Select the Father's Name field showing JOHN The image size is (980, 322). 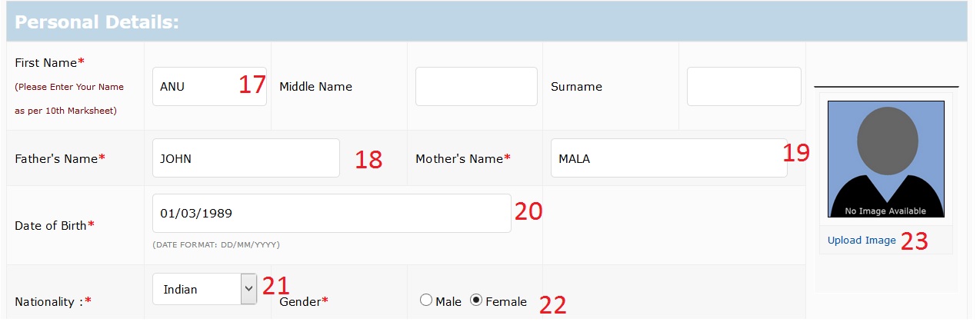coord(246,158)
